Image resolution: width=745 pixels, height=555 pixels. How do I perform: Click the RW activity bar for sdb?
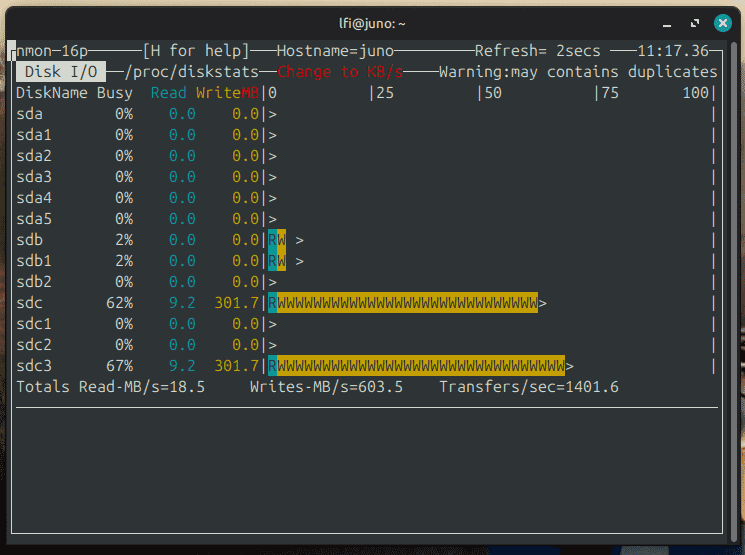point(277,239)
